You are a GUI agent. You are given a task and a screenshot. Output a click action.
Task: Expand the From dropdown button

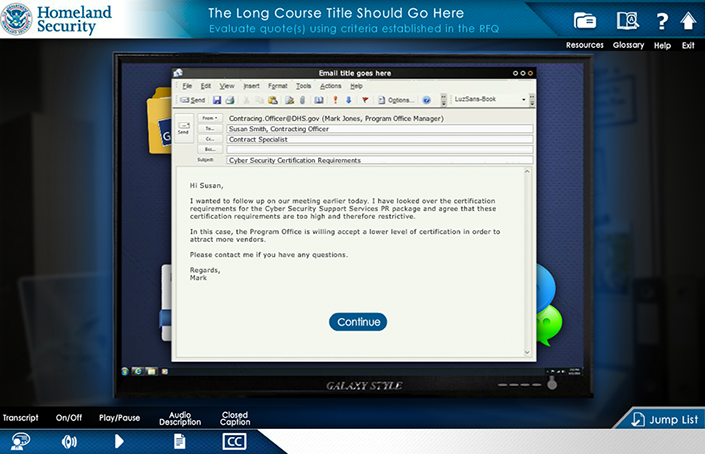coord(210,118)
